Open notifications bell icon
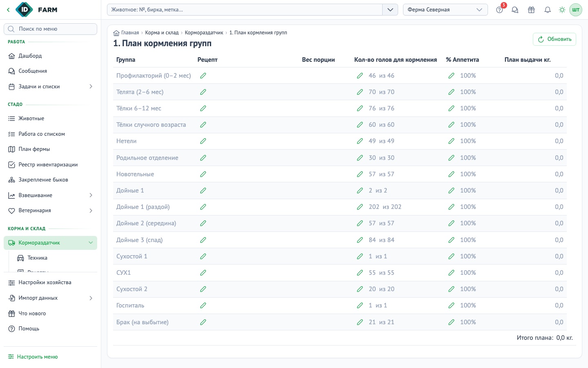 point(548,10)
